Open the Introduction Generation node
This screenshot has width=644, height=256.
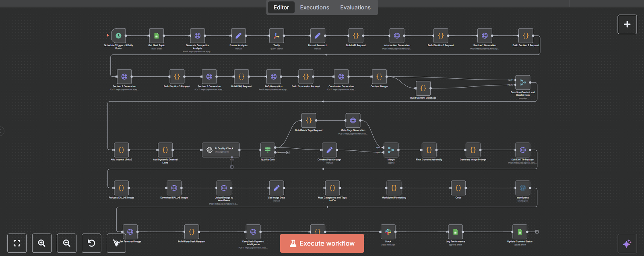tap(397, 36)
